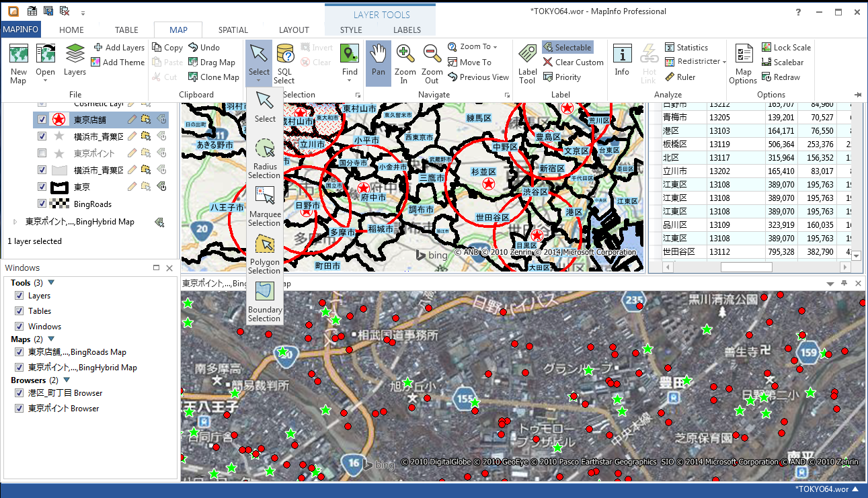868x498 pixels.
Task: Collapse the Browsers group in Windows panel
Action: [x=67, y=380]
